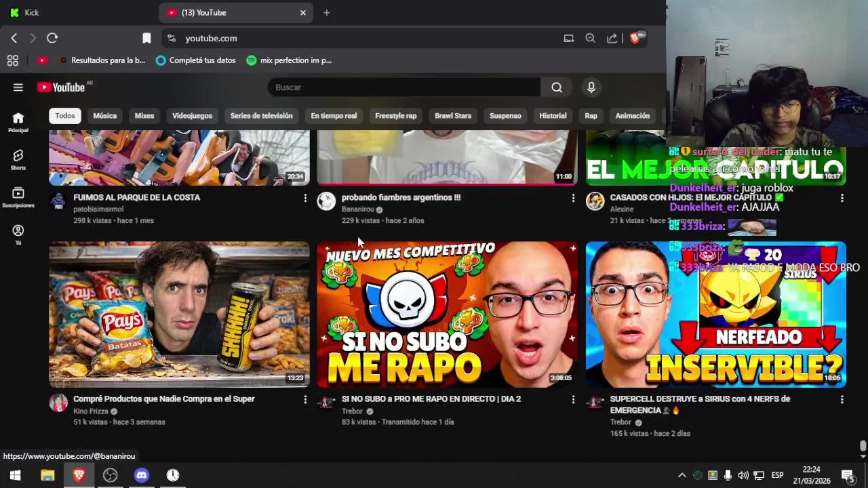Show hidden system tray icons
Viewport: 868px width, 488px height.
tap(682, 475)
